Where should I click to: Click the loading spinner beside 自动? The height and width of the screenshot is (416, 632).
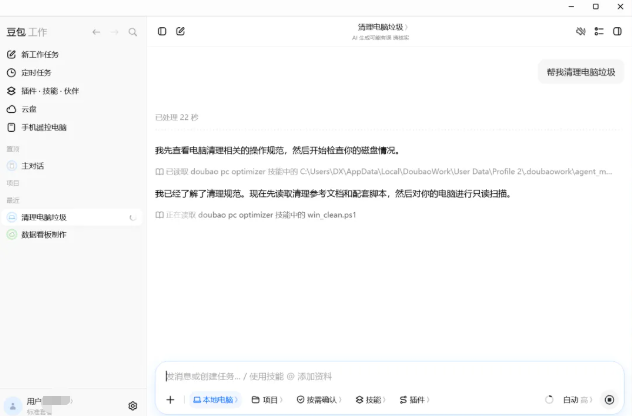[549, 399]
